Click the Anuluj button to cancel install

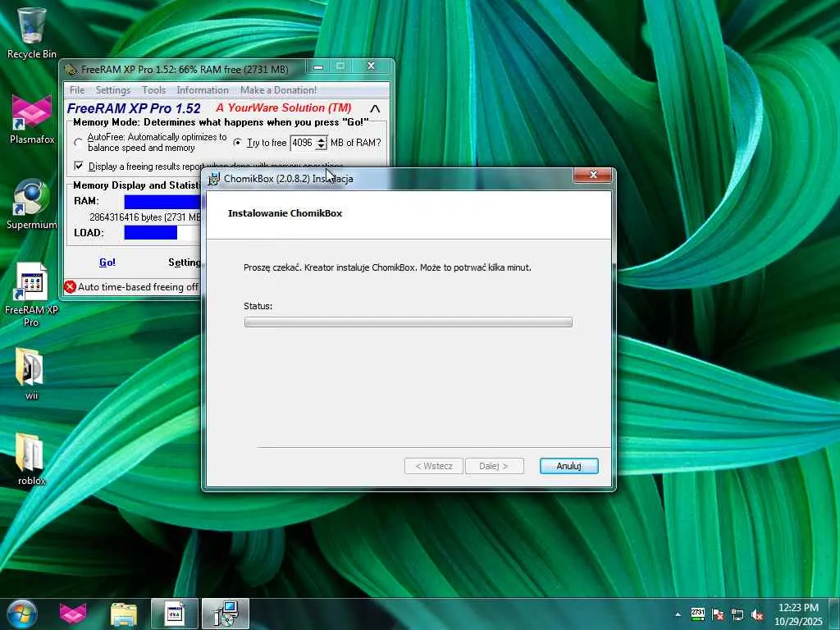(x=569, y=466)
